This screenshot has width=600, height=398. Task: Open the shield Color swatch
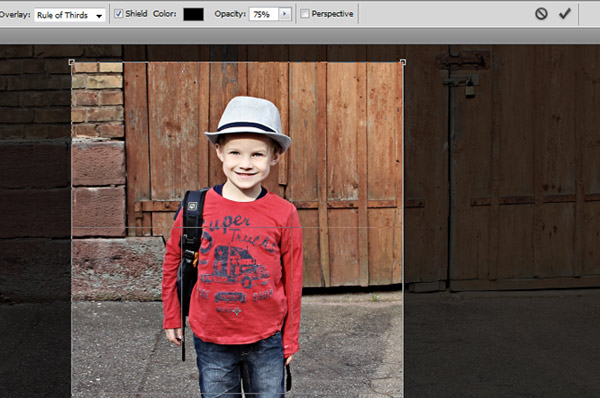[193, 14]
